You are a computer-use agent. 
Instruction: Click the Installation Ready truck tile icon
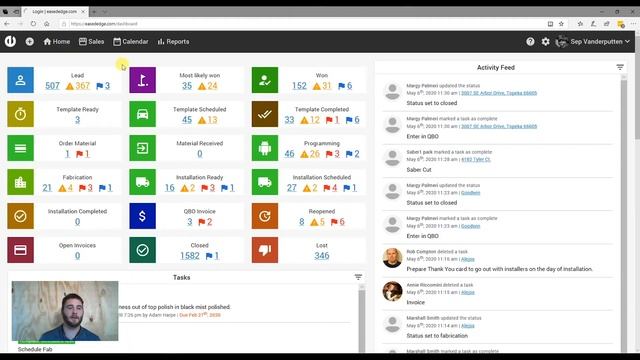(x=142, y=182)
